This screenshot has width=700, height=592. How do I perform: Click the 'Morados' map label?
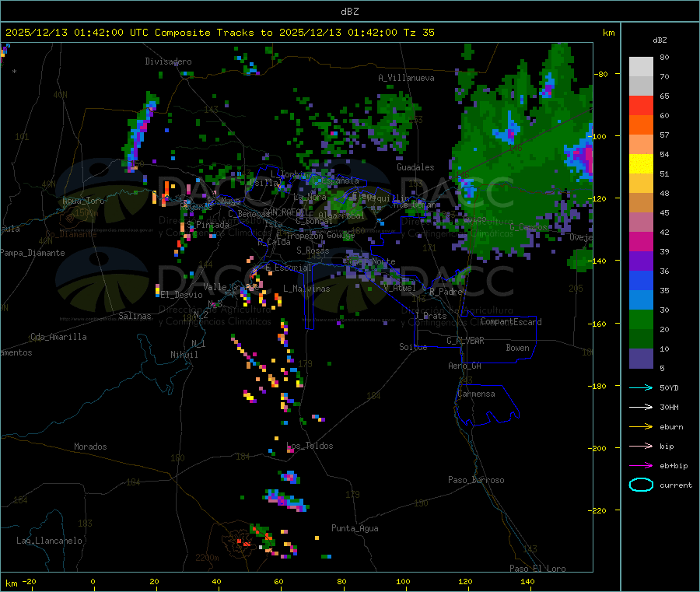(90, 447)
